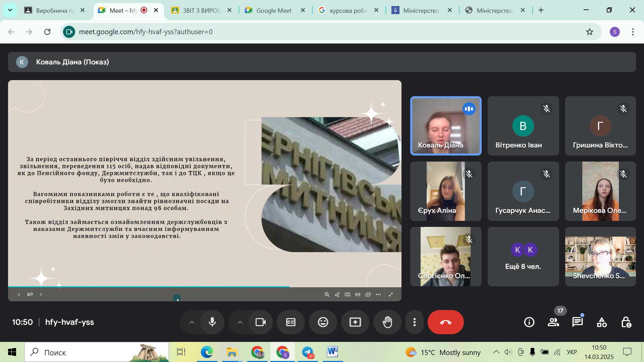Screen dimensions: 644x362
Task: Select Вітренко Іван participant tile
Action: [523, 126]
